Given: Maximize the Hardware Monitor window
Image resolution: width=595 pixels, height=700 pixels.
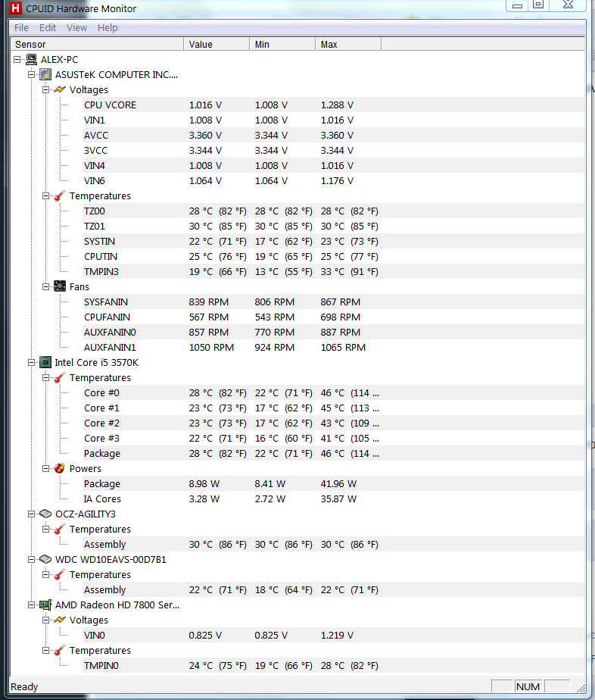Looking at the screenshot, I should [538, 5].
